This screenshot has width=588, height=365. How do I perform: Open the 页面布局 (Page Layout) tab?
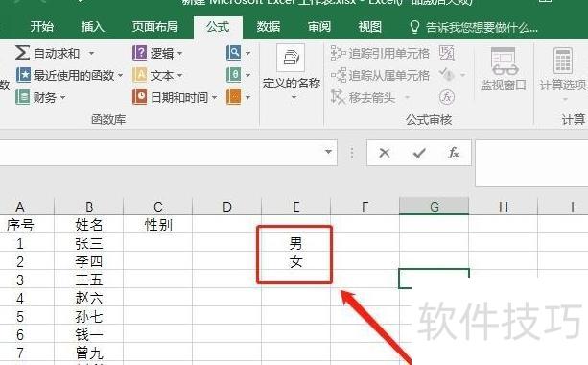tap(154, 27)
